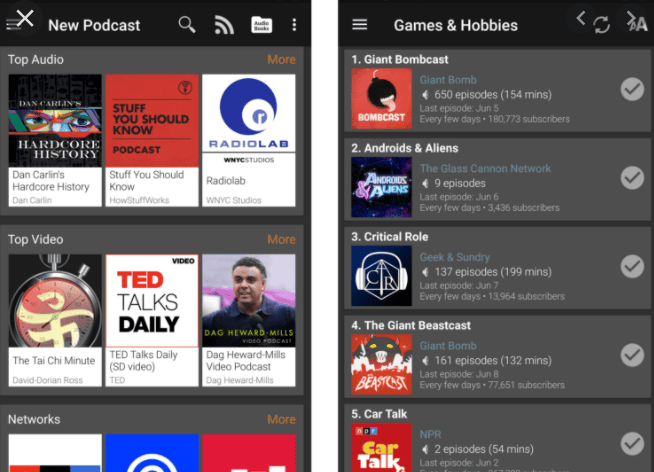Click 'Top Audio' section heading

pos(36,60)
